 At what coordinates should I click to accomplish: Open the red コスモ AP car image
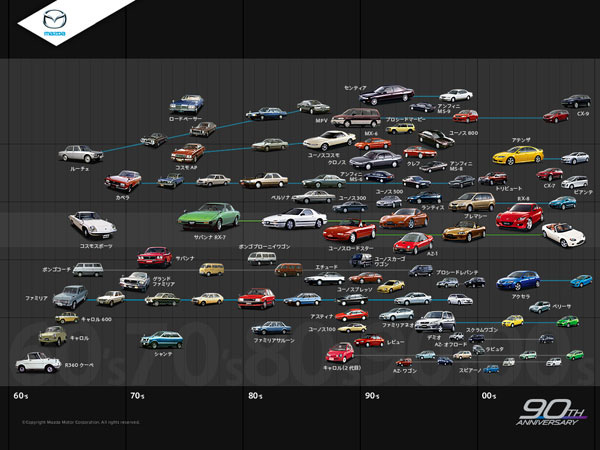(188, 153)
